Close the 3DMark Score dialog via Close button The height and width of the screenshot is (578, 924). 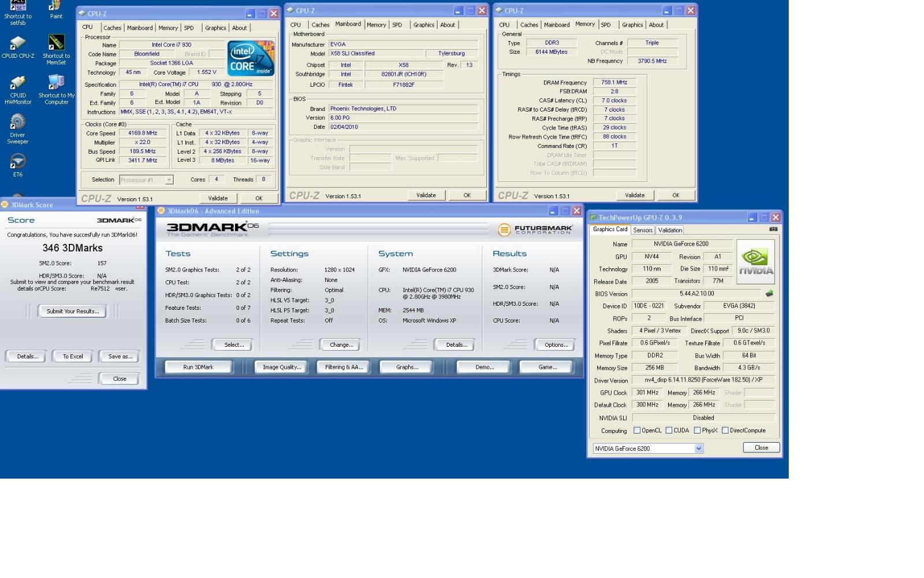tap(120, 379)
